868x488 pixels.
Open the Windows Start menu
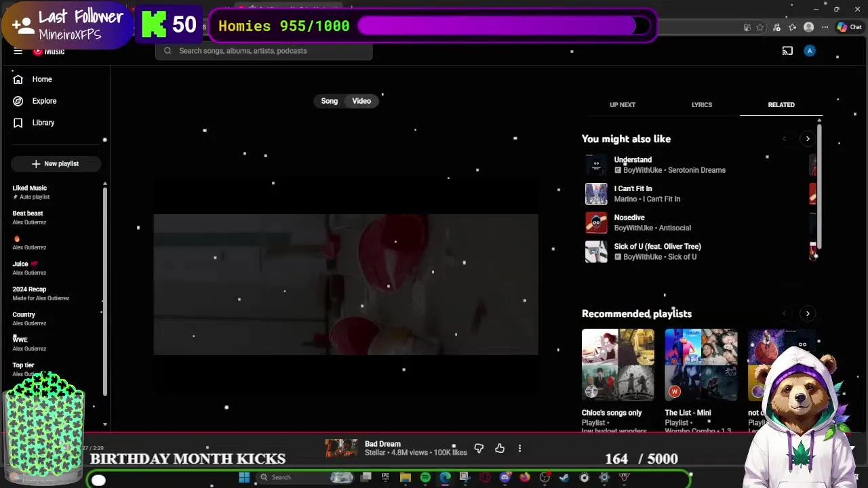[x=244, y=477]
